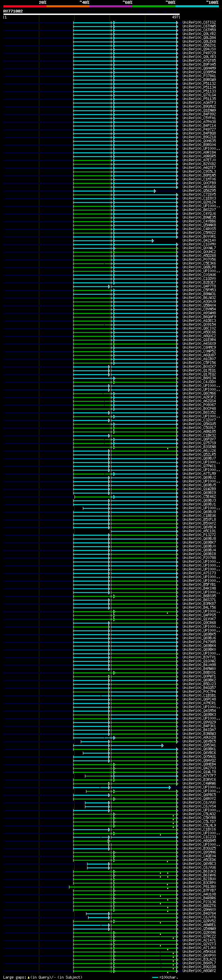Select the UniRef100_P47985 label
222x980 pixels.
click(199, 642)
